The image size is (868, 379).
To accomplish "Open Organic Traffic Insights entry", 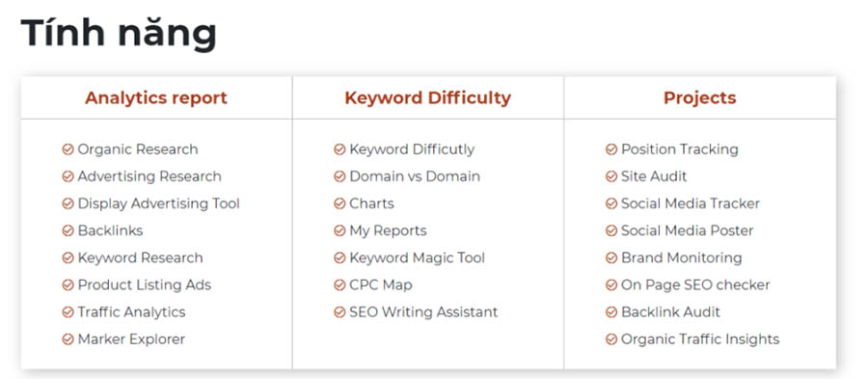I will point(700,339).
